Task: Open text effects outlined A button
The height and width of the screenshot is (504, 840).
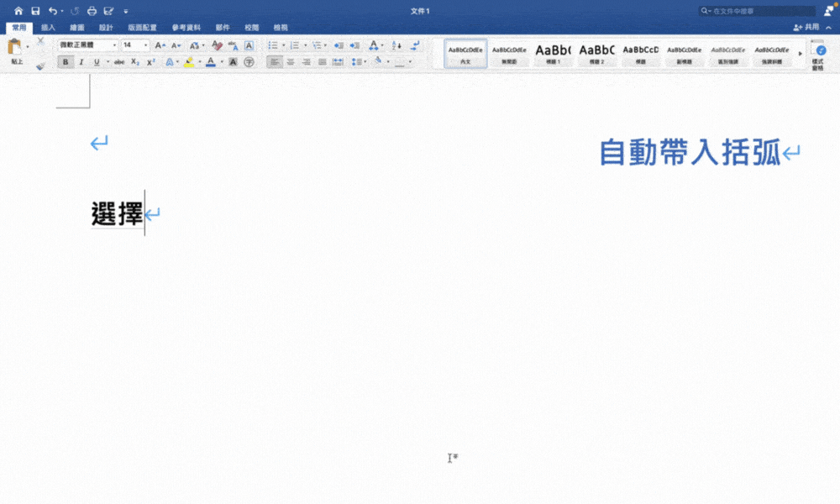Action: (170, 62)
